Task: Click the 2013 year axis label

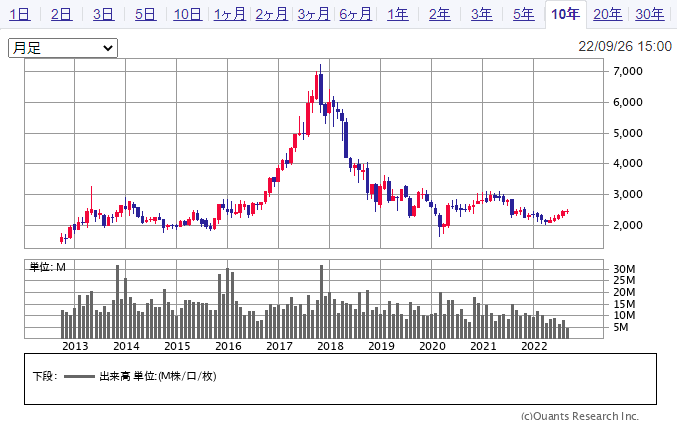Action: (x=75, y=346)
